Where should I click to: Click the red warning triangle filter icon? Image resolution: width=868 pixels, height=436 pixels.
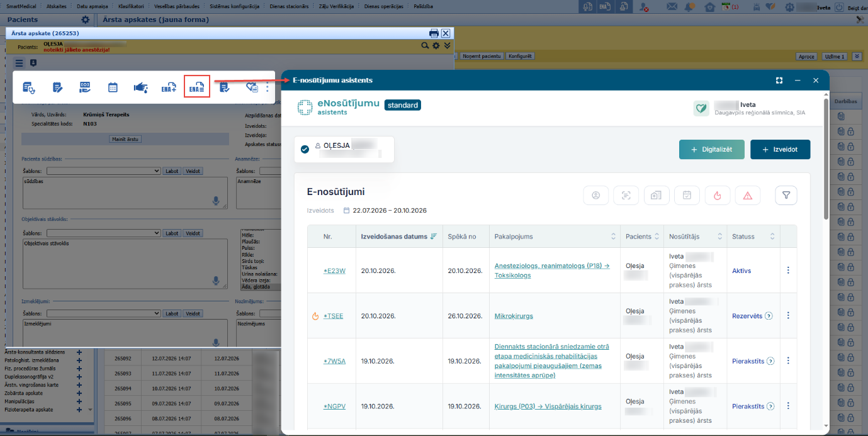pyautogui.click(x=748, y=196)
